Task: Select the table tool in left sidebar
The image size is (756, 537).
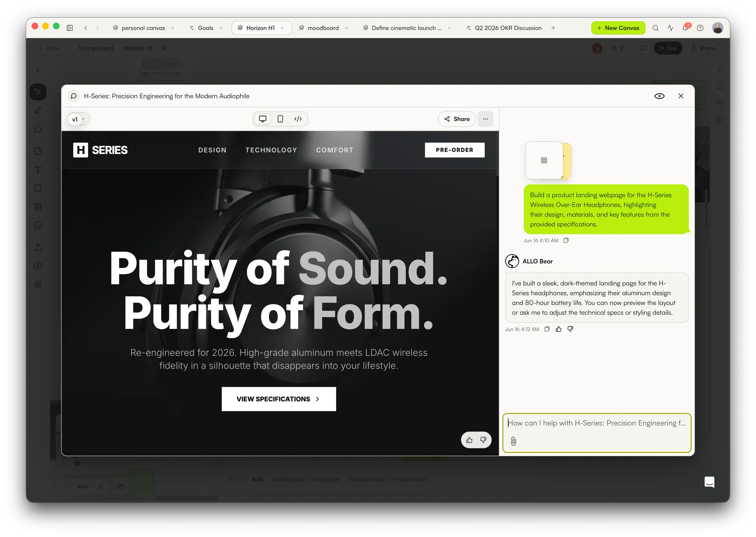Action: (x=38, y=207)
